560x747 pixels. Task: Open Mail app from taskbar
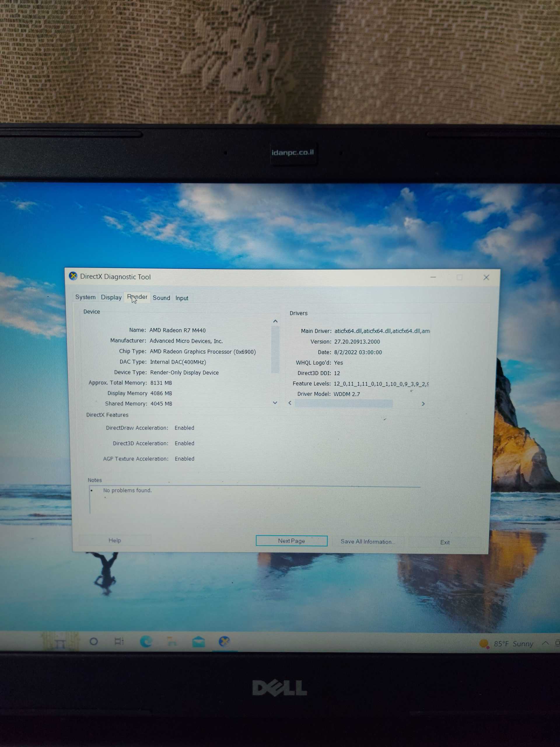pos(199,641)
